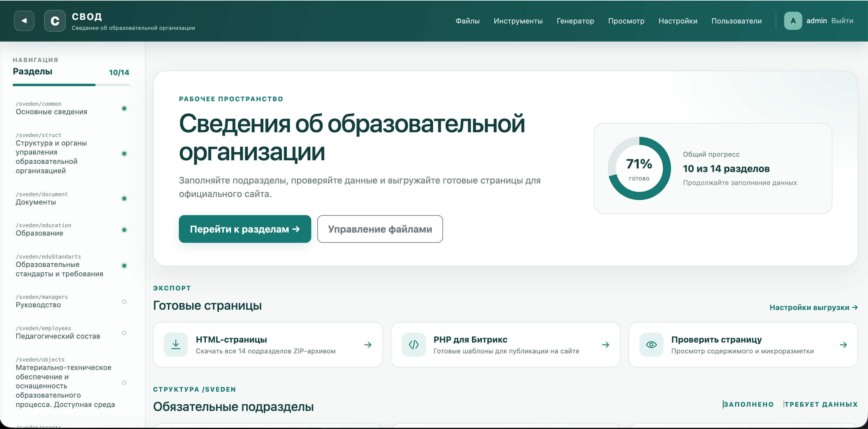Viewport: 868px width, 429px height.
Task: Click the 10/14 sections counter
Action: coord(119,72)
